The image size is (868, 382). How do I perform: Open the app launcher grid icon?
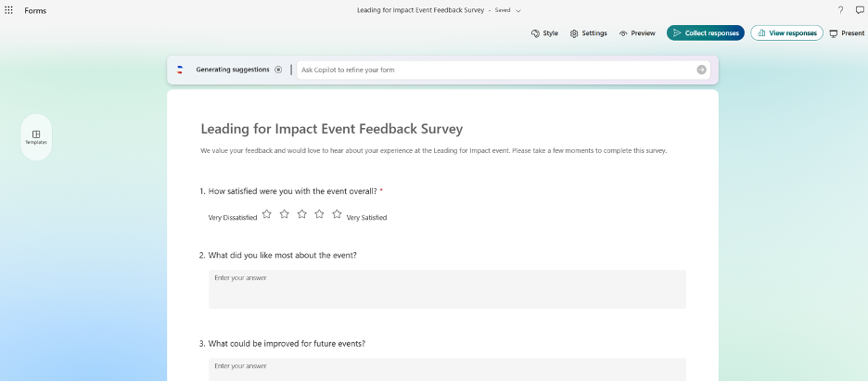tap(9, 10)
